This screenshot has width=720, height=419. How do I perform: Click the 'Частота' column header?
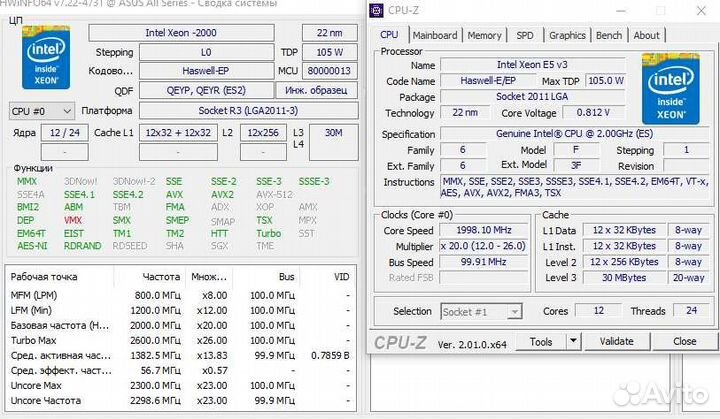(150, 277)
